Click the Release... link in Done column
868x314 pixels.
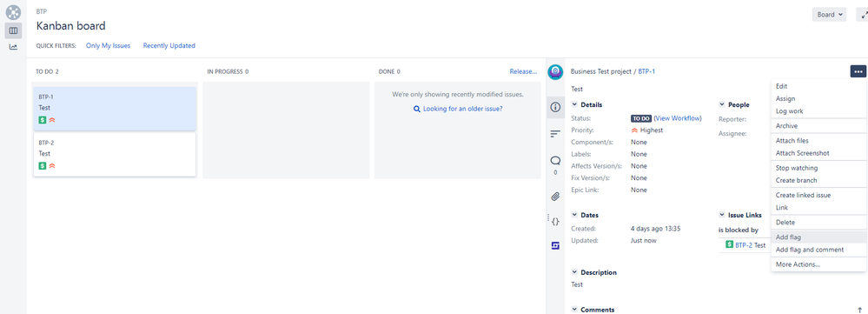click(x=523, y=71)
